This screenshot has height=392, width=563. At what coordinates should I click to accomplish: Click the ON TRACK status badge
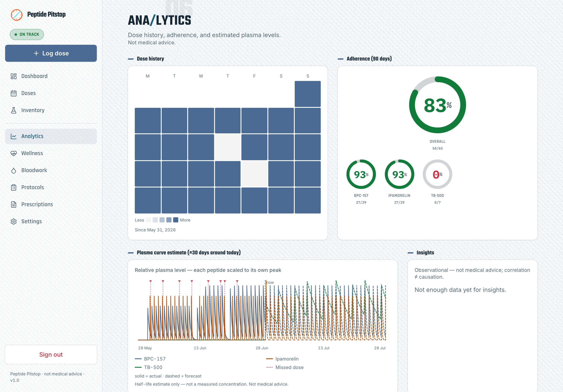27,35
